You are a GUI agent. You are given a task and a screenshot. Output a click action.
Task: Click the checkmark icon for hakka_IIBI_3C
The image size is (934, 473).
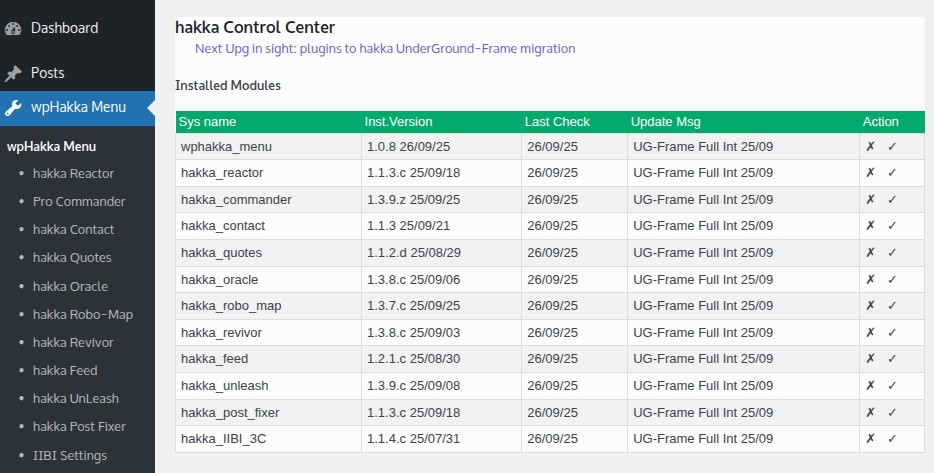click(x=892, y=438)
